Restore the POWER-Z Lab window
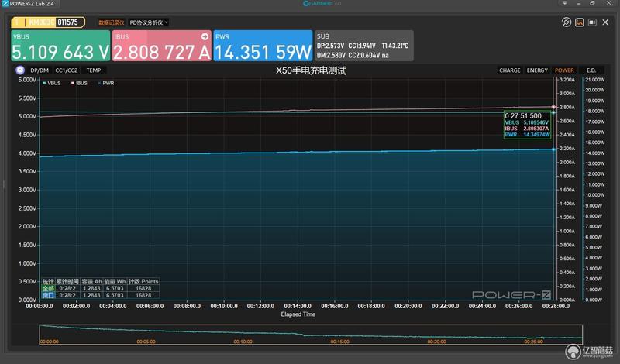Image resolution: width=620 pixels, height=364 pixels. (x=592, y=3)
